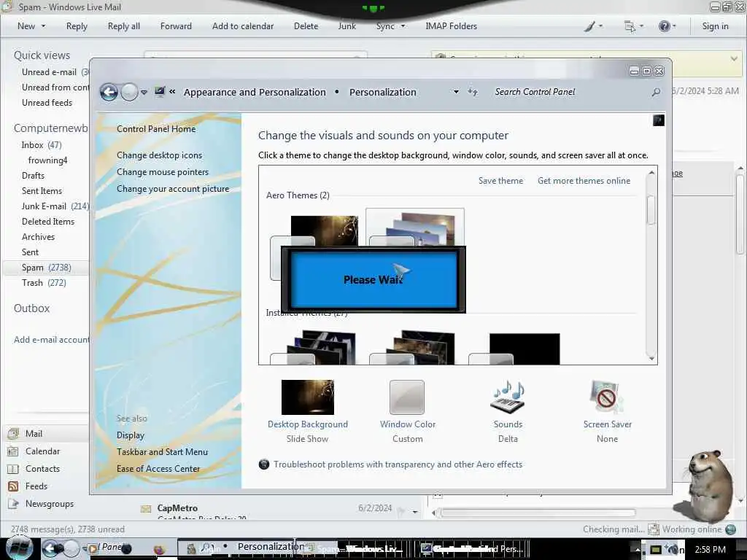The width and height of the screenshot is (747, 560).
Task: Click the Search Control Panel field
Action: tap(570, 92)
